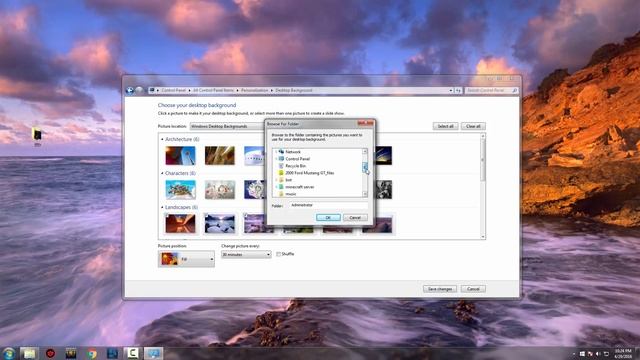Select 2000 Ford Mustang GT_files folder
This screenshot has height=360, width=640.
point(309,173)
